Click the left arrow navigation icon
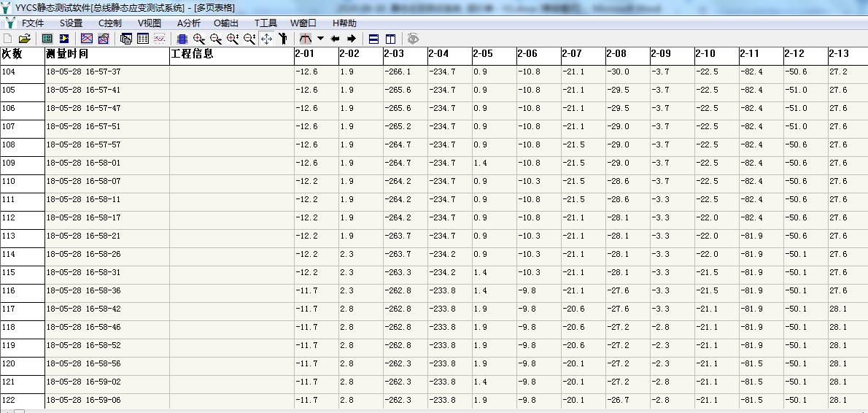The image size is (868, 413). [336, 39]
